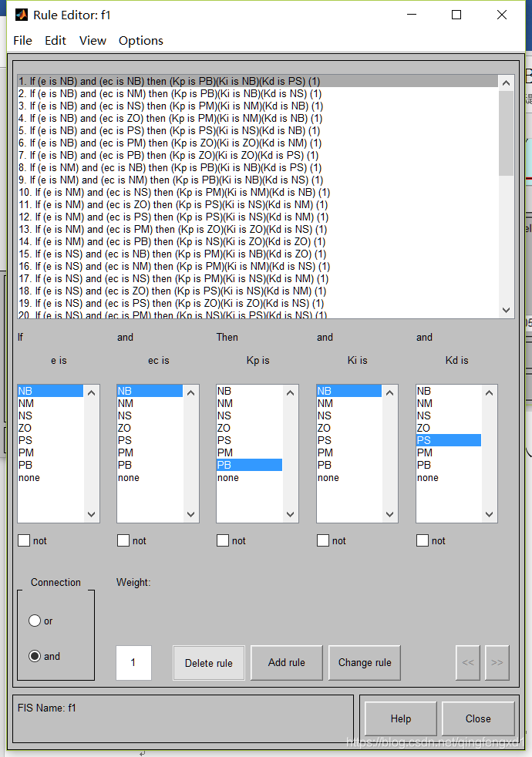
Task: Toggle the 'not' checkbox under Kp is
Action: click(x=223, y=540)
